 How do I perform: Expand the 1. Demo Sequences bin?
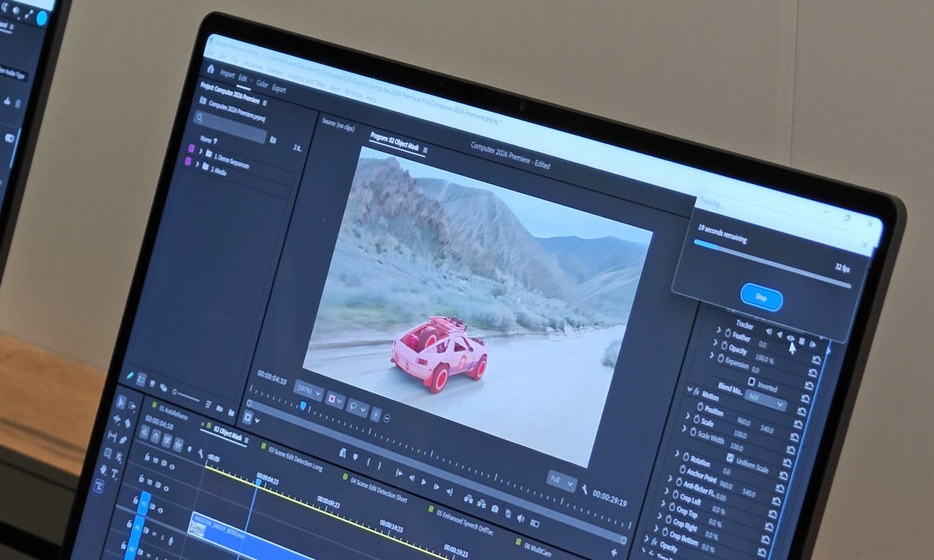coord(200,151)
